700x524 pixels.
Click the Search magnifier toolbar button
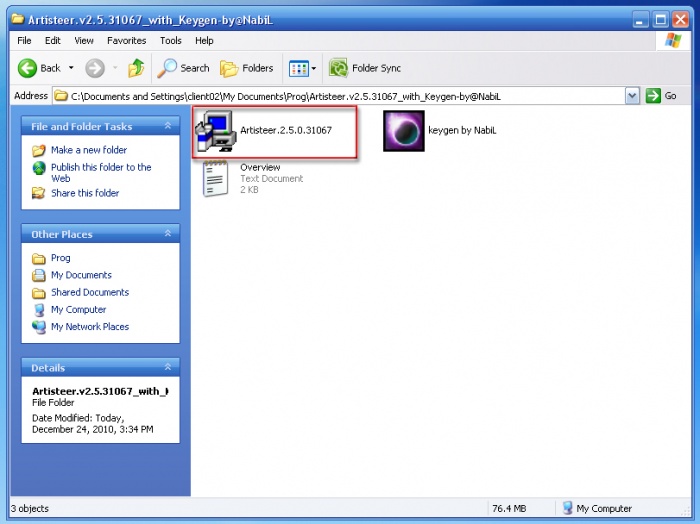pyautogui.click(x=183, y=68)
